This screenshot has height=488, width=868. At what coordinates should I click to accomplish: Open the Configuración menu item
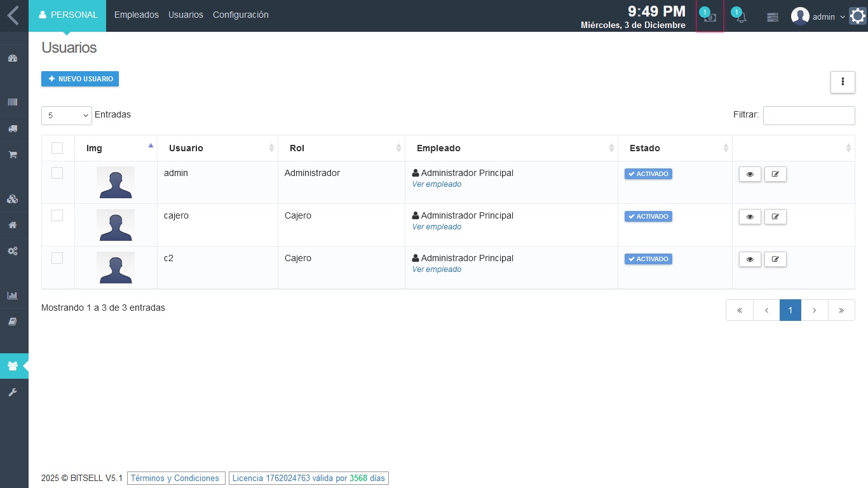coord(241,15)
